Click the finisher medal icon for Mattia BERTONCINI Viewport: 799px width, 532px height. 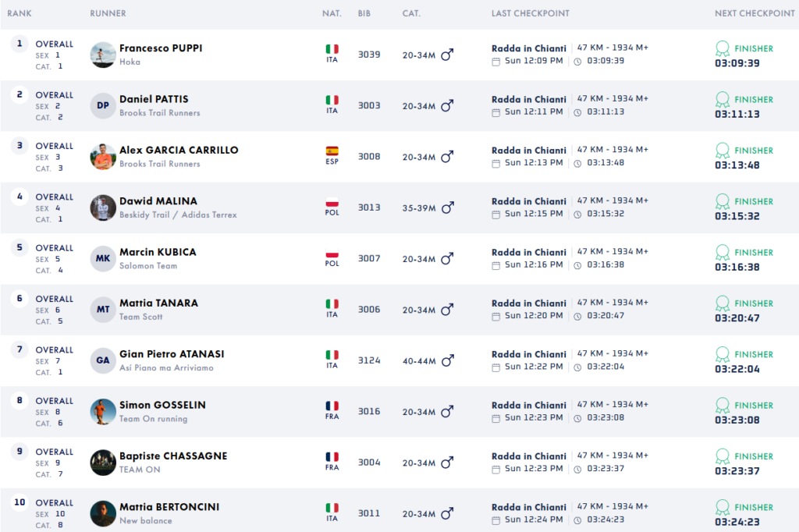pos(723,508)
